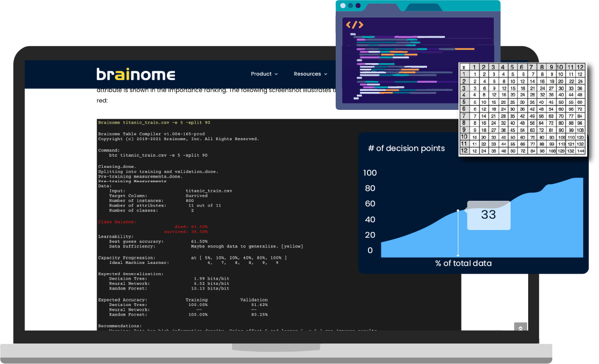Click the orange code brackets icon
Viewport: 599px width, 364px height.
[x=354, y=25]
